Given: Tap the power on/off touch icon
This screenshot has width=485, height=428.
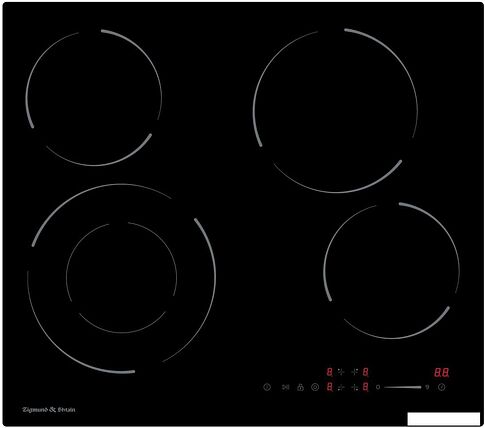Looking at the screenshot, I should point(267,387).
